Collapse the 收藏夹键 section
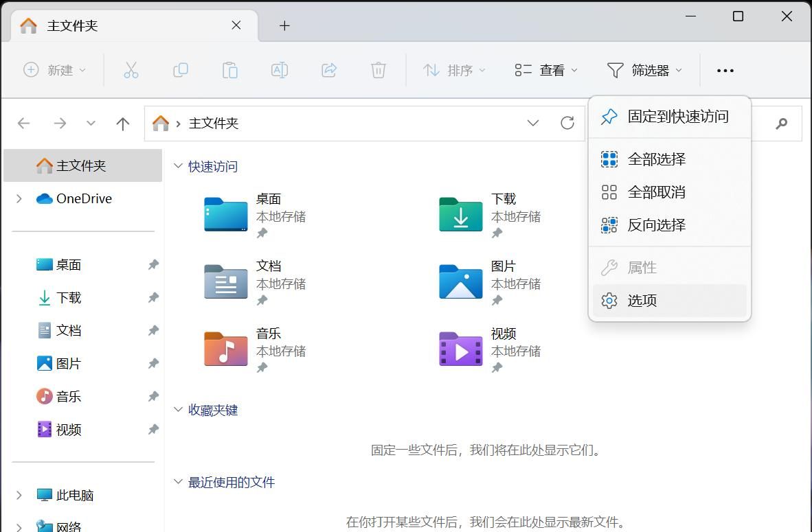This screenshot has height=532, width=812. [178, 410]
